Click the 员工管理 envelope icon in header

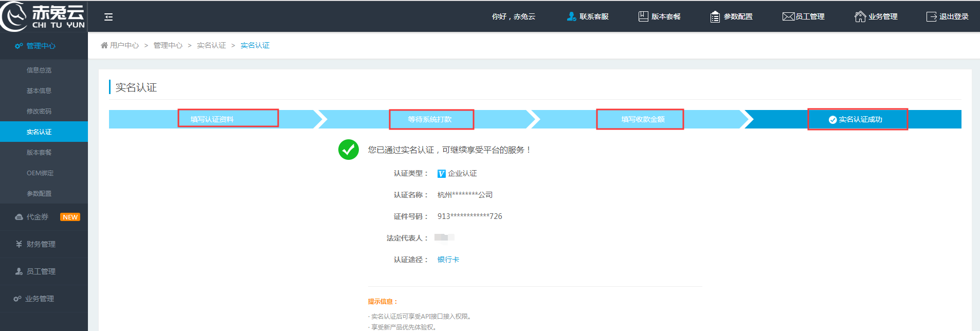click(x=788, y=16)
